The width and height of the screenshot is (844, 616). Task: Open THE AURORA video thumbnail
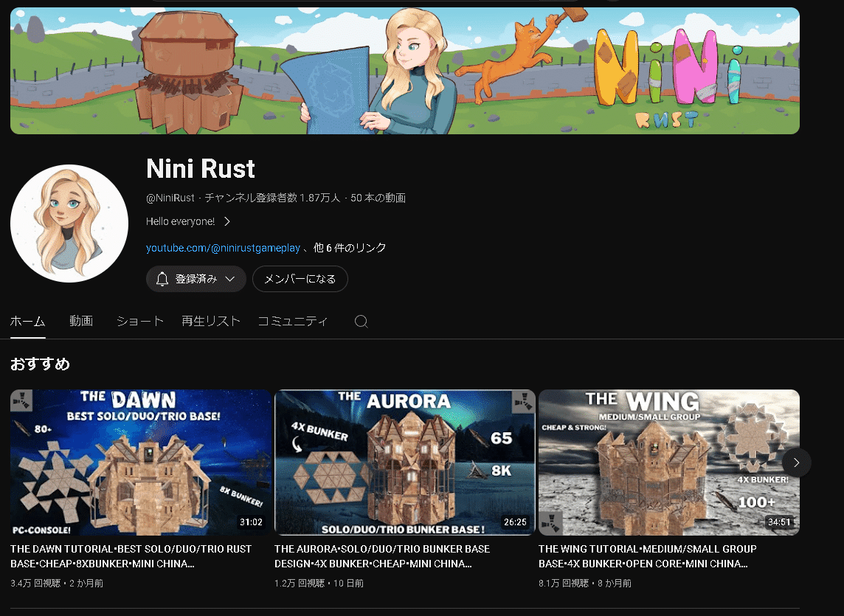click(x=404, y=463)
